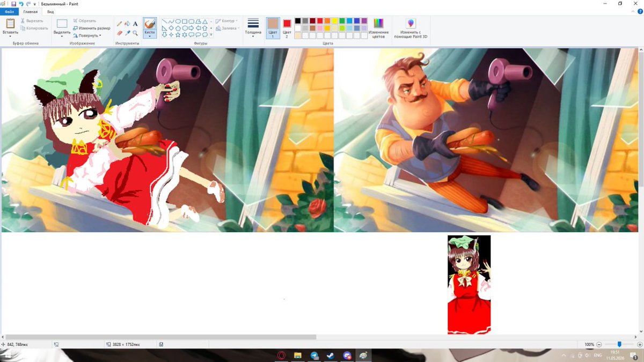
Task: Choose the five-point star shape
Action: [x=178, y=34]
